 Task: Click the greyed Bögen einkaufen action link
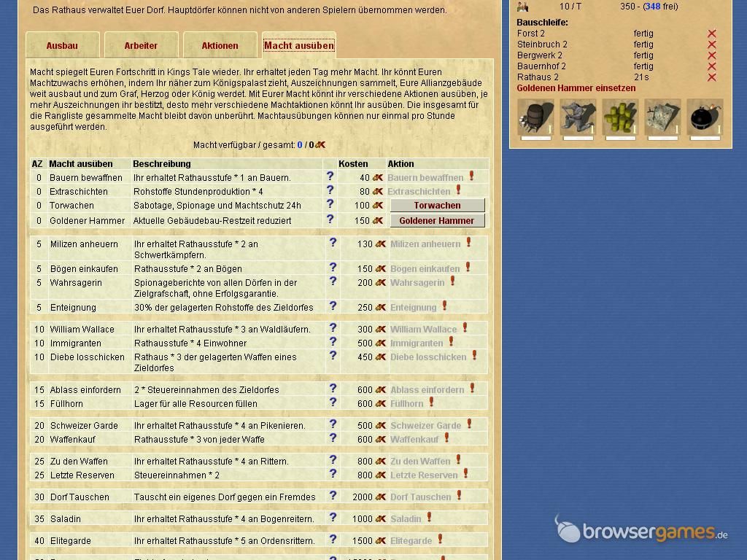point(425,269)
